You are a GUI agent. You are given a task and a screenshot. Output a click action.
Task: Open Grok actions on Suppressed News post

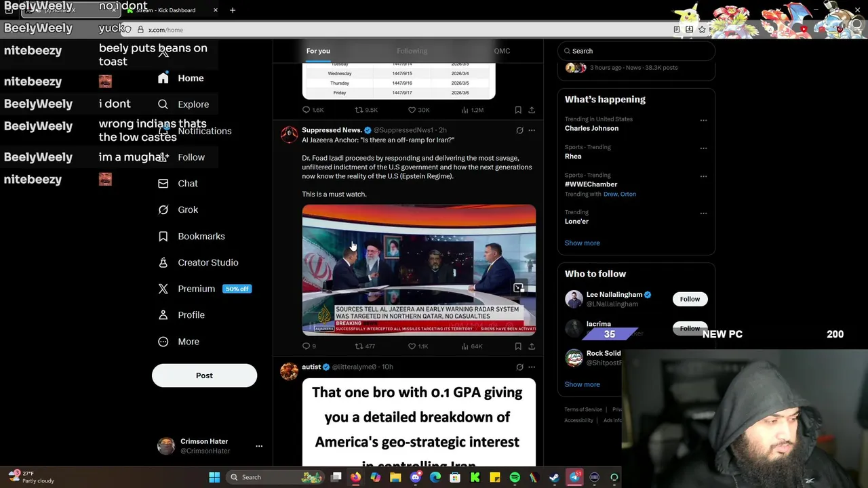[519, 130]
